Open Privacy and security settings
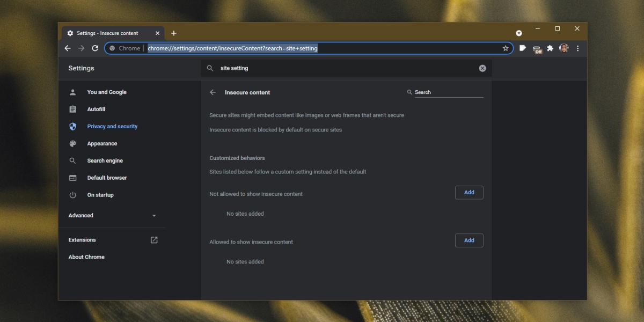This screenshot has width=644, height=322. 112,127
